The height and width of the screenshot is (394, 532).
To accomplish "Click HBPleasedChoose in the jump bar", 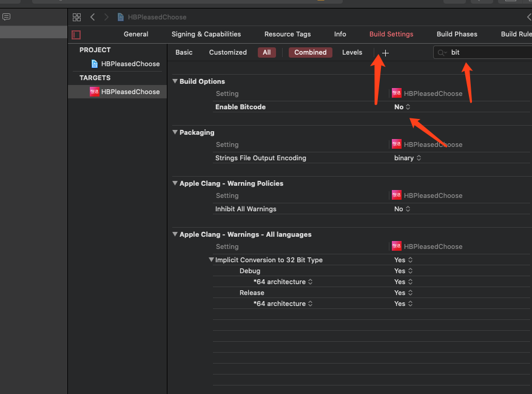I will (157, 17).
